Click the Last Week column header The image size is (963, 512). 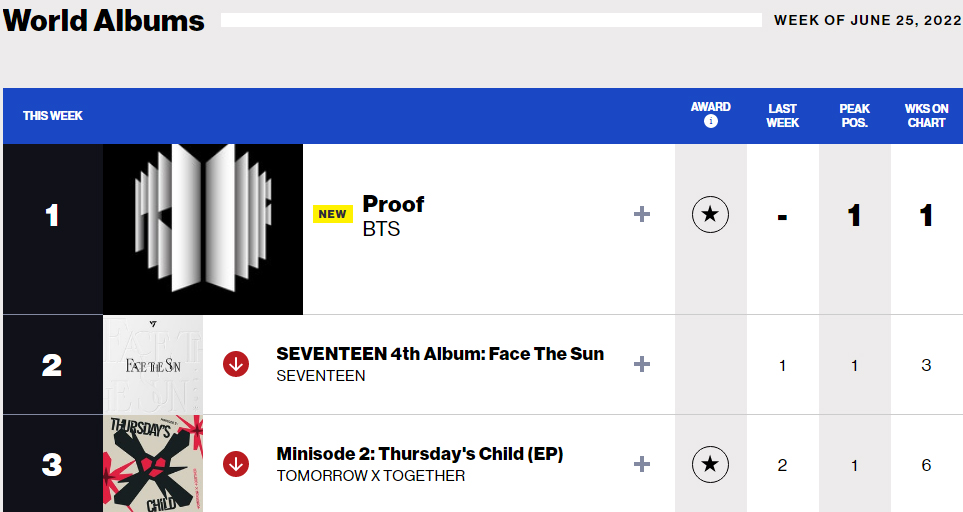click(x=782, y=115)
